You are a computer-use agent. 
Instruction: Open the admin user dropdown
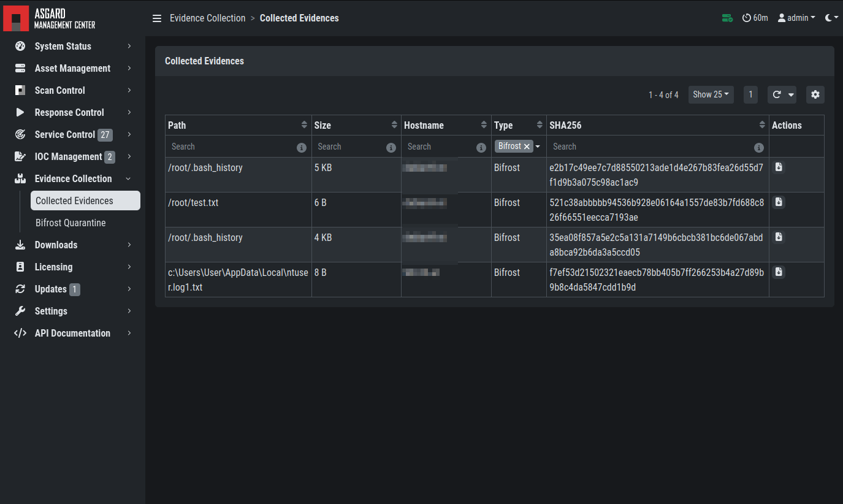pos(796,18)
